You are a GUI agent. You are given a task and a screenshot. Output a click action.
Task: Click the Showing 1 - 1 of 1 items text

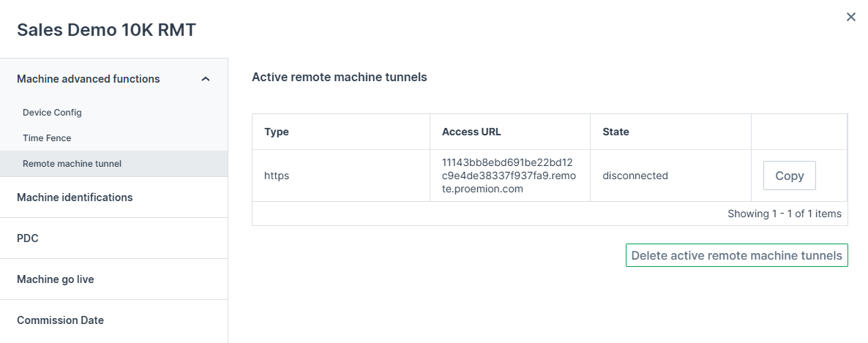(784, 214)
